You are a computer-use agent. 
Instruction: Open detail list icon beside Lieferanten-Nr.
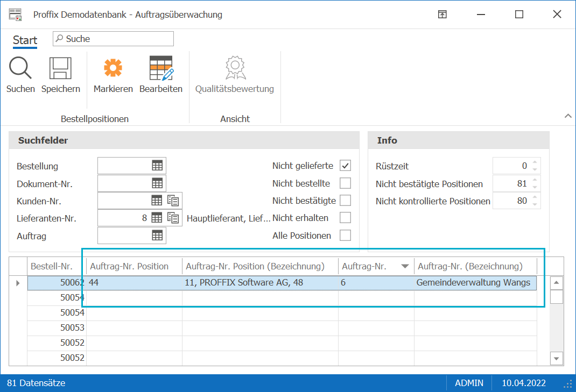pos(173,218)
